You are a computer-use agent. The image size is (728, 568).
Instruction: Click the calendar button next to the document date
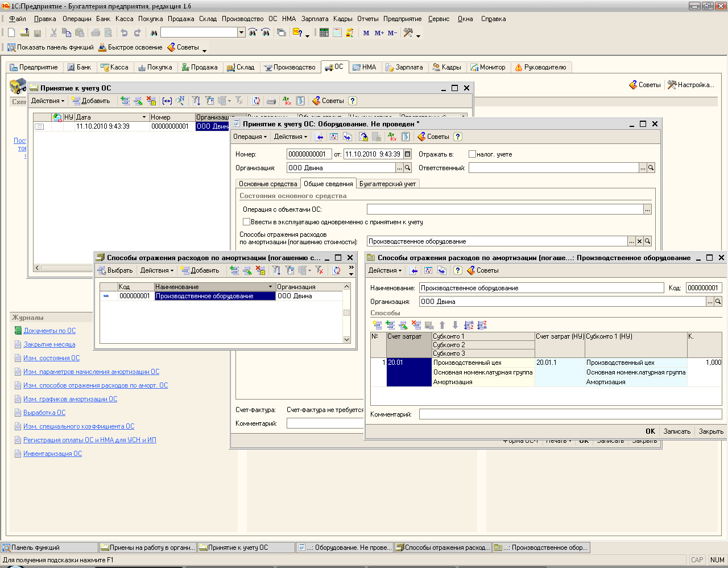(x=408, y=154)
